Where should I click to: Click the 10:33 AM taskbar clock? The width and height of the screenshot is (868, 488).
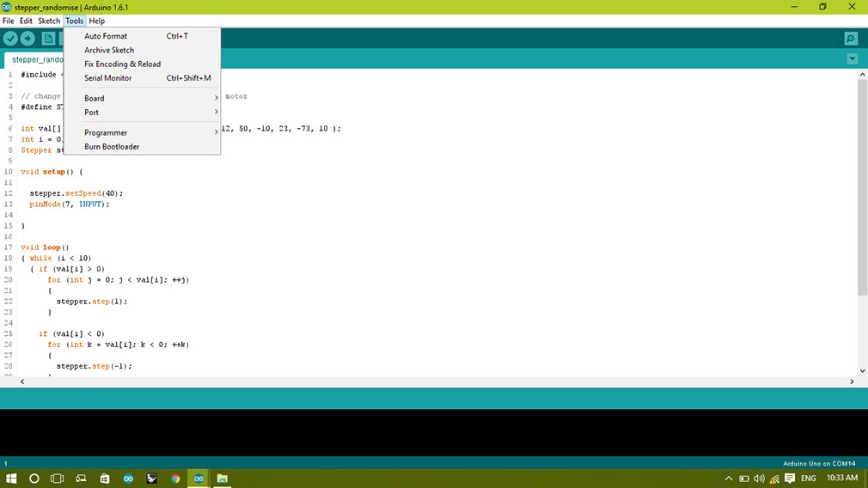click(x=842, y=478)
